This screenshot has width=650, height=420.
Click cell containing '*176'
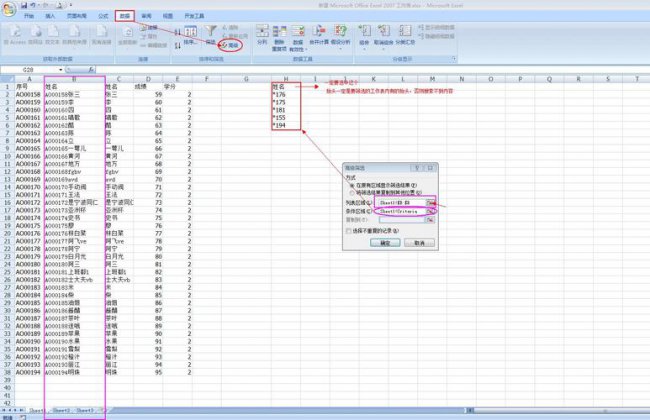coord(286,95)
